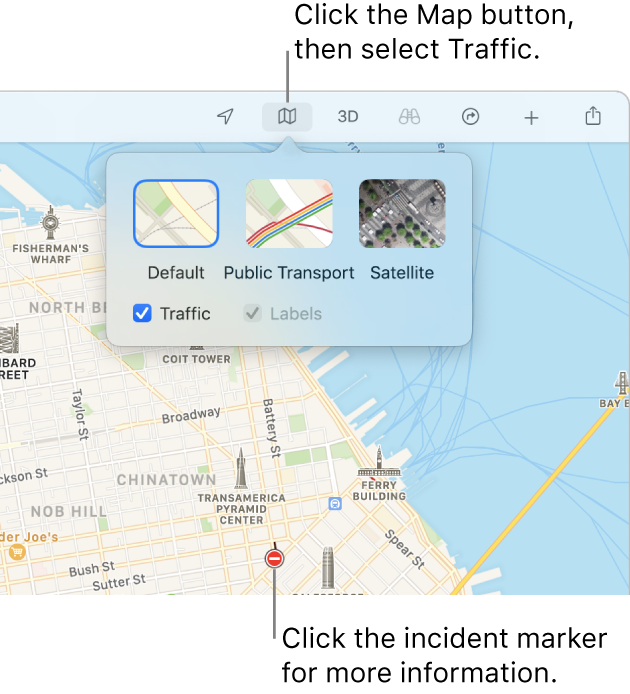
Task: Click the Ferry Building landmark icon
Action: (379, 462)
